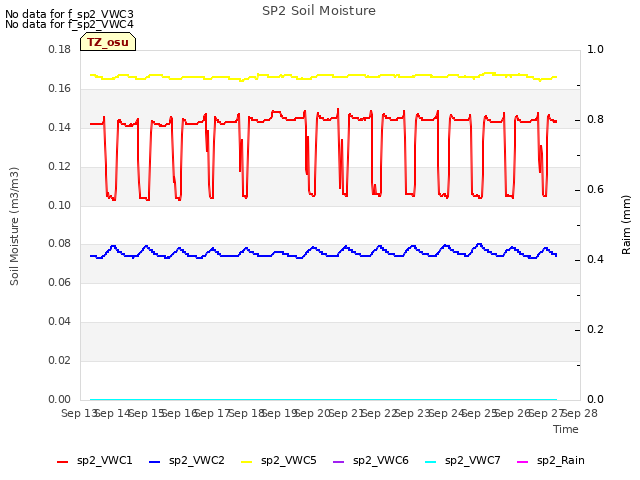This screenshot has width=640, height=480.
Task: Click the 0.06 left axis value
Action: [x=59, y=282]
